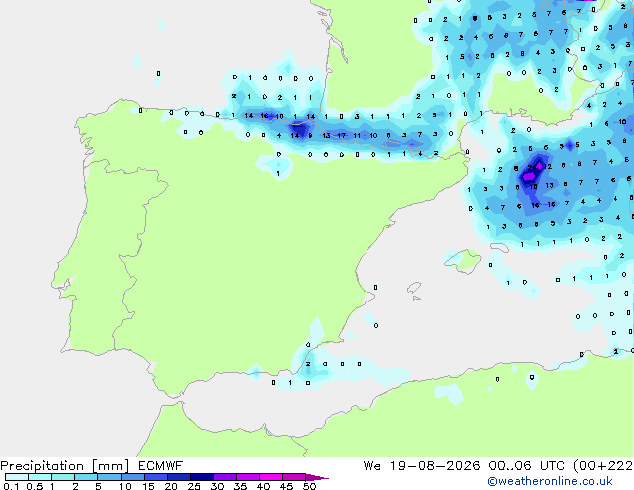
Task: Click the '19-08-2026' date text
Action: 435,466
